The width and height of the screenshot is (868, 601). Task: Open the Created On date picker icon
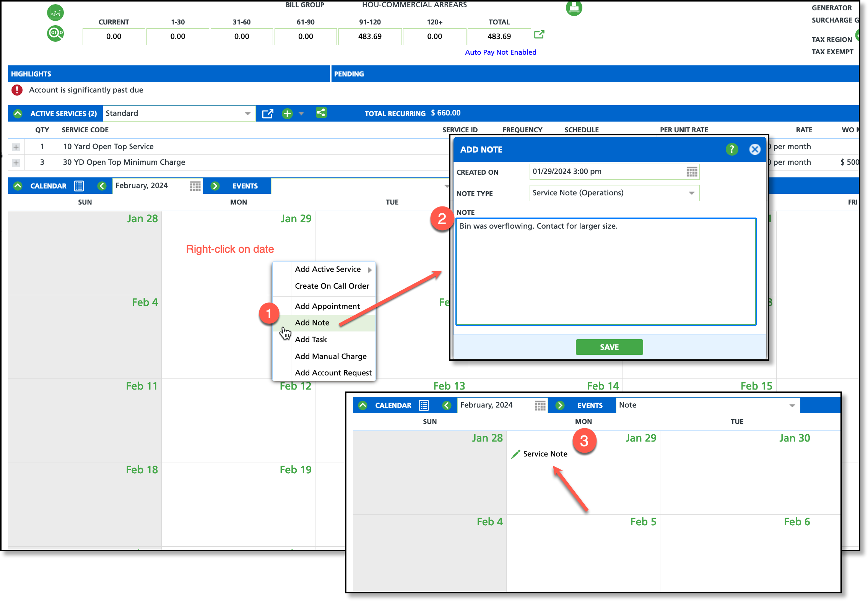point(692,172)
